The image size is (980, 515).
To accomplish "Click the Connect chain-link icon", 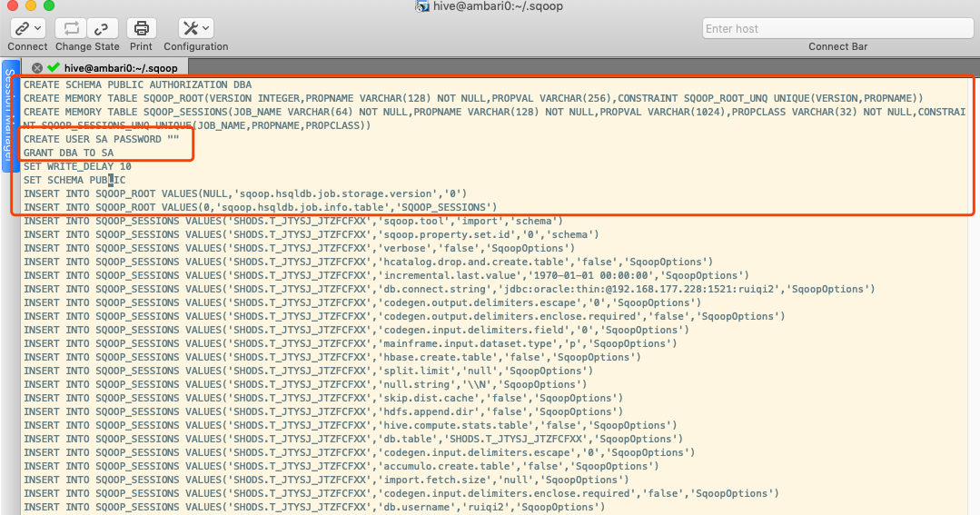I will pyautogui.click(x=21, y=28).
